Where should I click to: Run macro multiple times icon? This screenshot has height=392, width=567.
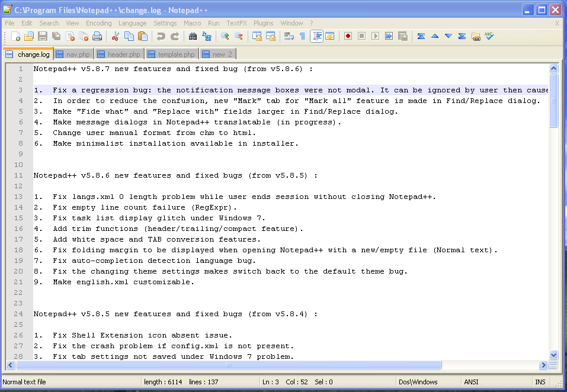389,36
